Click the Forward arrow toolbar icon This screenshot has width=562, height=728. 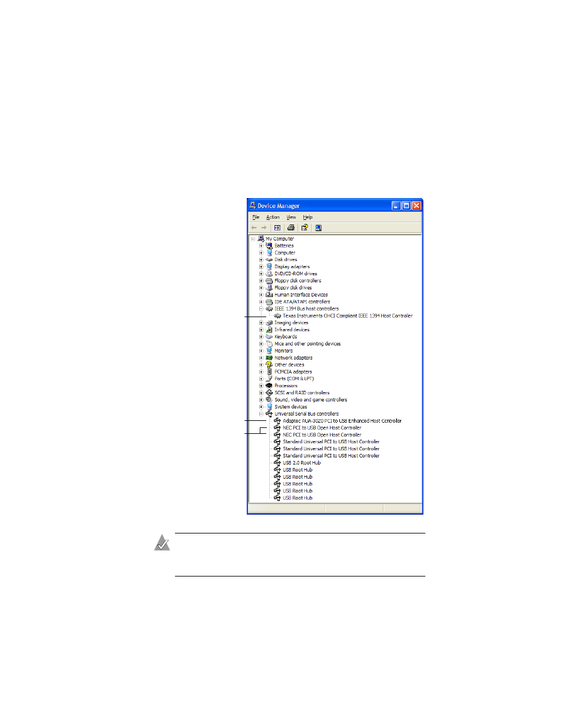[264, 228]
